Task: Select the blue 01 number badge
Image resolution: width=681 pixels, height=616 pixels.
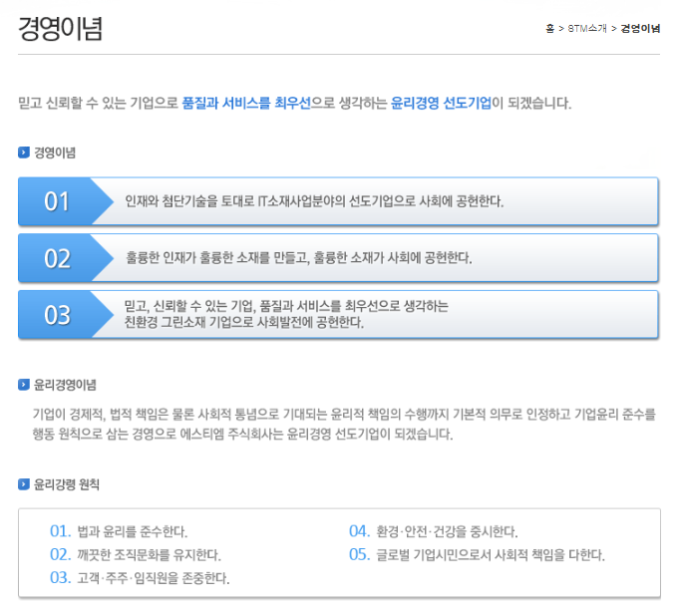Action: [58, 201]
